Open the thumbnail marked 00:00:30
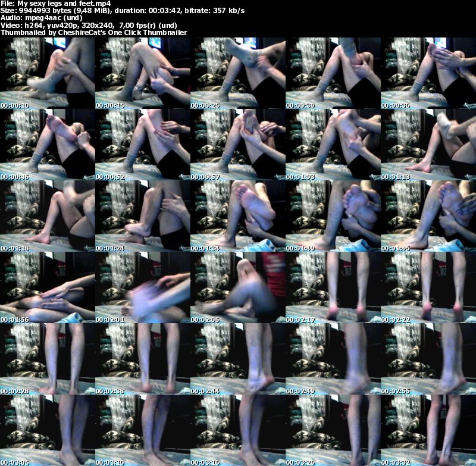 pos(333,72)
